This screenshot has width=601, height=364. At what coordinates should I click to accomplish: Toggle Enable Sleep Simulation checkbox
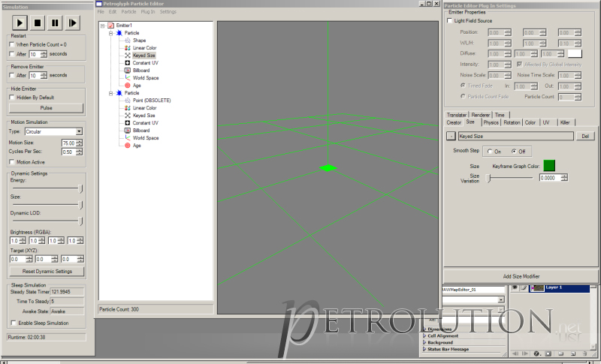click(14, 323)
